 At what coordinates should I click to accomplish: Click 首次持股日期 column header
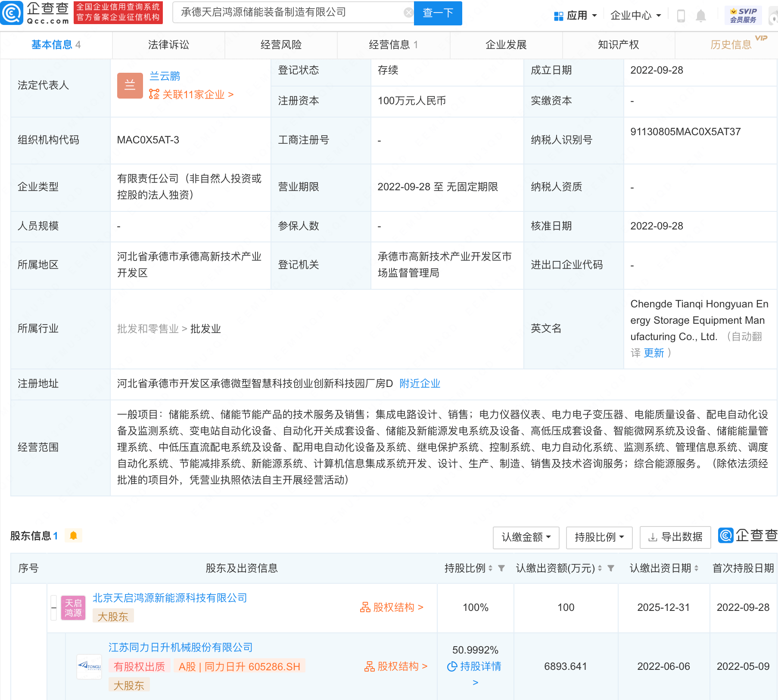(x=743, y=568)
